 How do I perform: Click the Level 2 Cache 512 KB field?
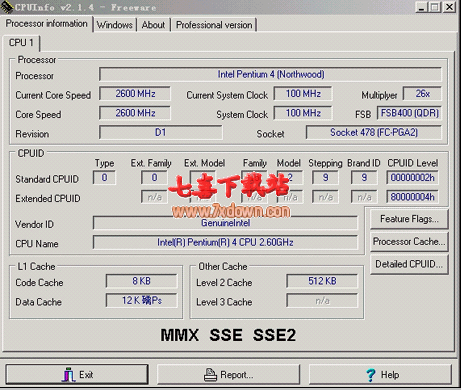pyautogui.click(x=322, y=281)
